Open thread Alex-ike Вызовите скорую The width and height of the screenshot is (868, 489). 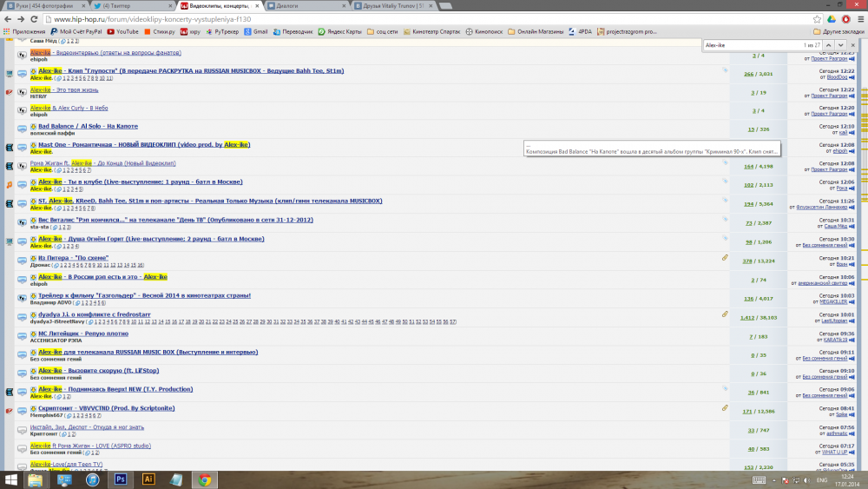(99, 371)
